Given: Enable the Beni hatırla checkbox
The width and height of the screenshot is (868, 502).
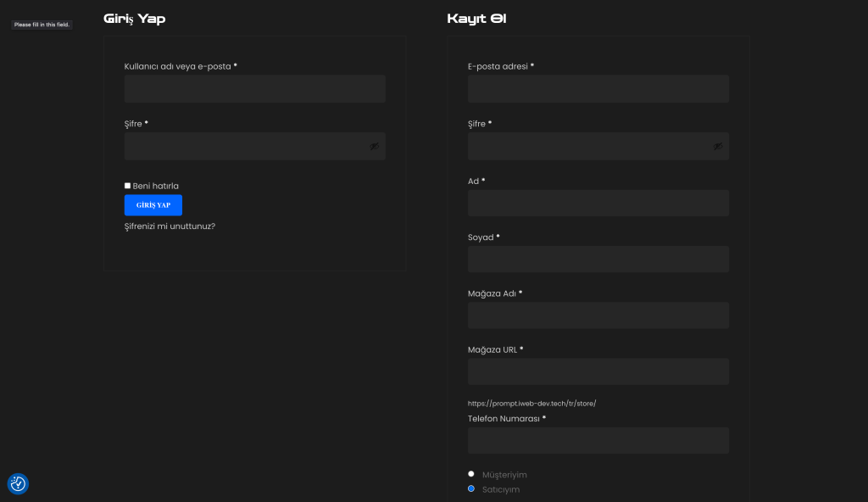Looking at the screenshot, I should 128,186.
